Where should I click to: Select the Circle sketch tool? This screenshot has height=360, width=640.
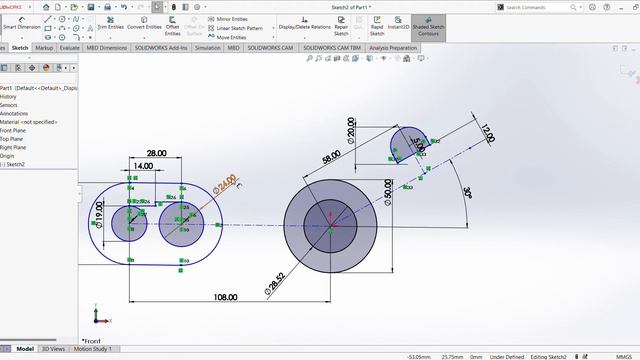62,19
